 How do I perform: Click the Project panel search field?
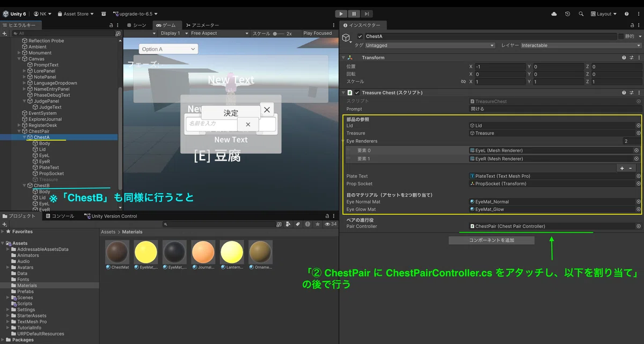(218, 224)
